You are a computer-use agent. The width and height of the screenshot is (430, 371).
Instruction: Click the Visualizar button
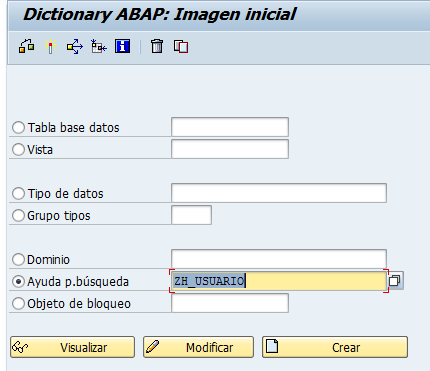point(72,347)
